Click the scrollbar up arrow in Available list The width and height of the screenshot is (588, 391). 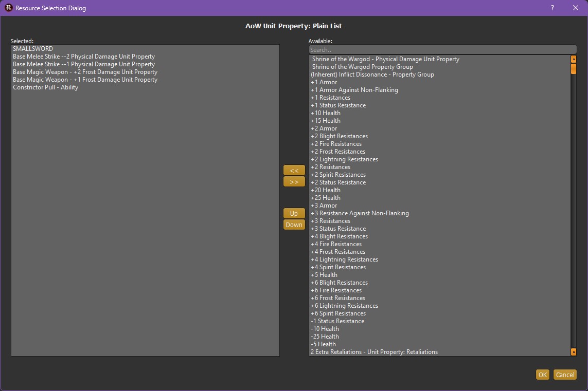pos(574,59)
